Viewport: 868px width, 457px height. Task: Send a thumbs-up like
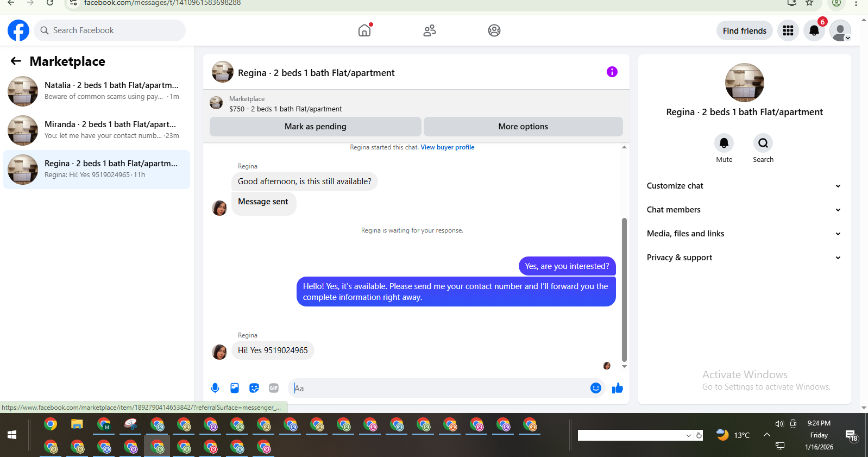pos(618,388)
